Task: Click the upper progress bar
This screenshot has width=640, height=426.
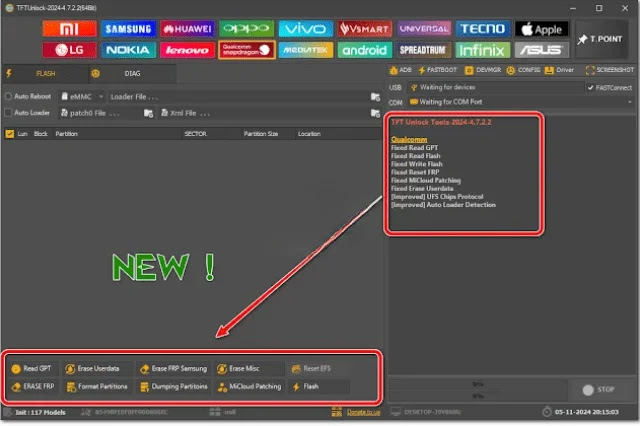Action: pos(477,384)
